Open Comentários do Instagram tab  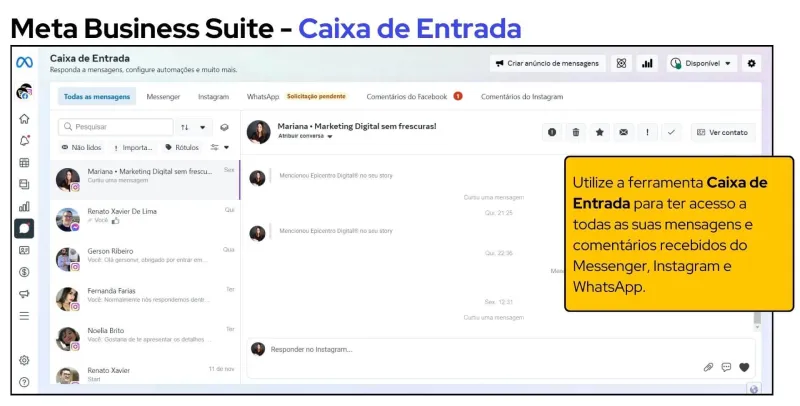click(522, 96)
